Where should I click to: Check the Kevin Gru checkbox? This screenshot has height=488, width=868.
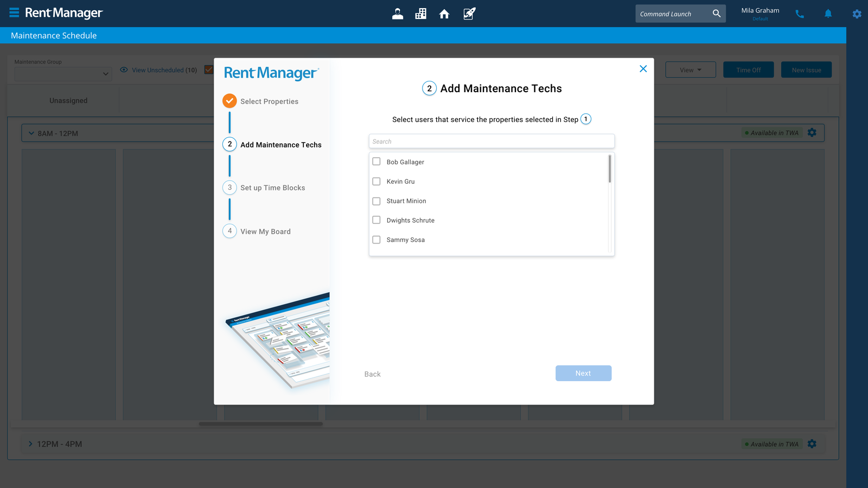pyautogui.click(x=376, y=181)
